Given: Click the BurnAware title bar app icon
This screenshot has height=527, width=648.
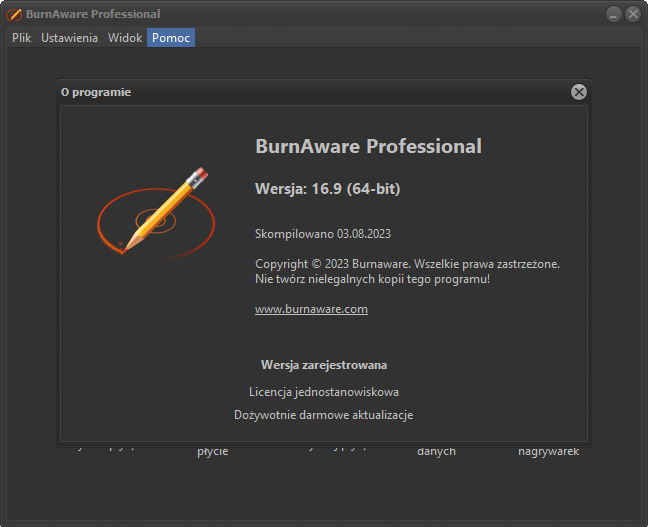Looking at the screenshot, I should click(14, 14).
